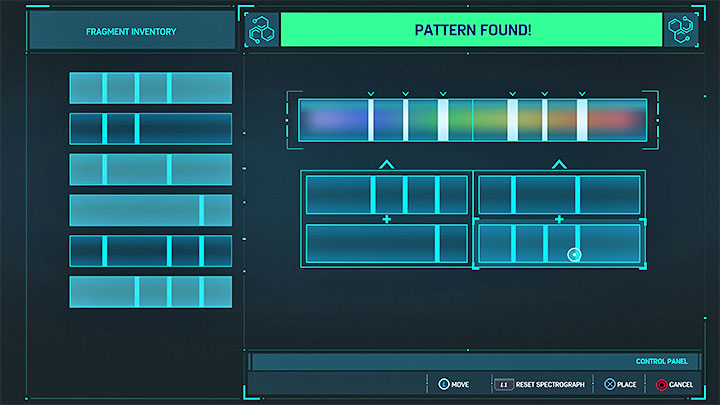720x405 pixels.
Task: Click the hexagon molecule icon right of banner
Action: 681,30
